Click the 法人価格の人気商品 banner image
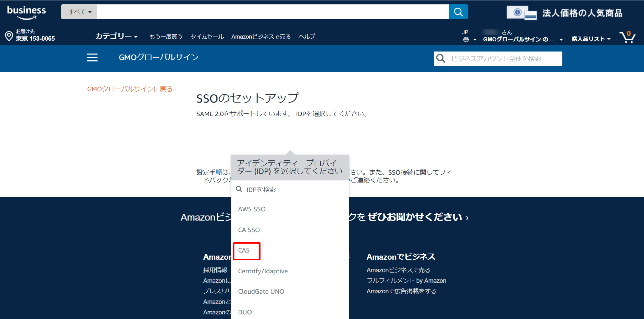644x319 pixels. (564, 13)
